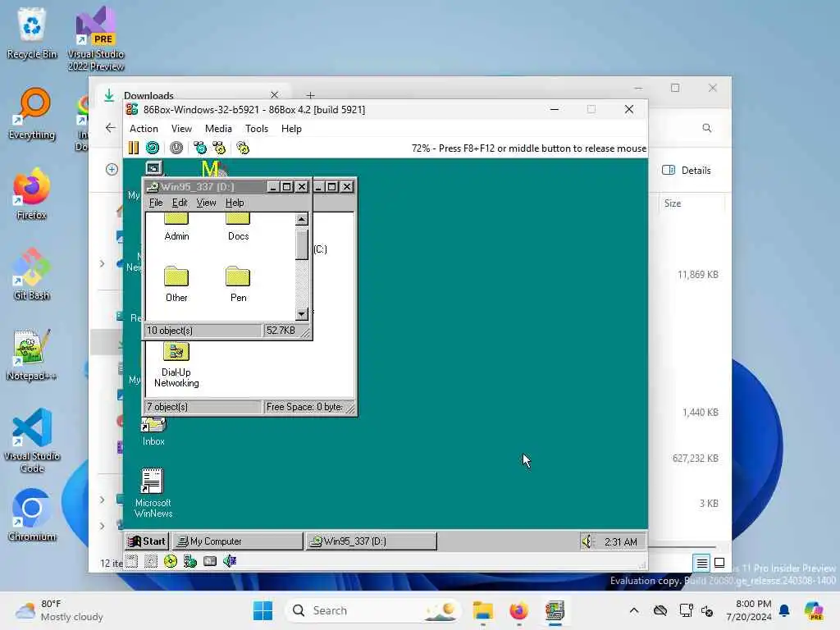Open the 86Box Media menu
The image size is (840, 630).
218,129
